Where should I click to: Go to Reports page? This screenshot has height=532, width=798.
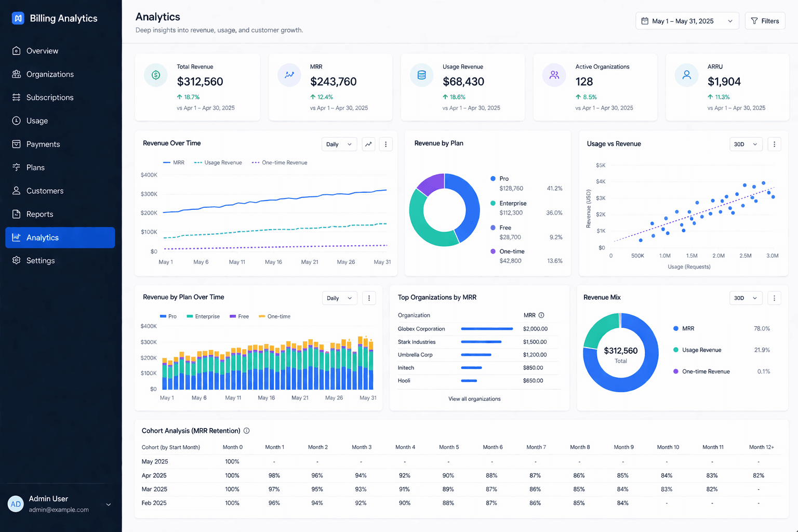pos(60,214)
